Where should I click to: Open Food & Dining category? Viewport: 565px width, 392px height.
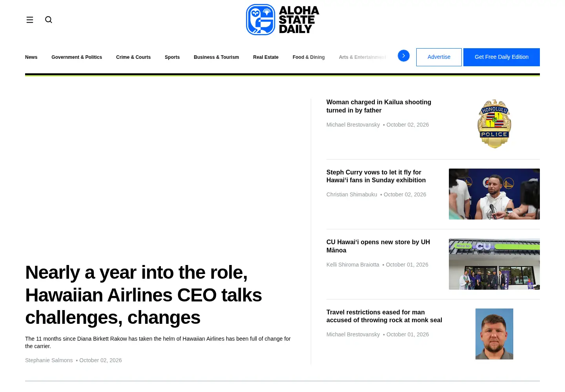(x=309, y=57)
